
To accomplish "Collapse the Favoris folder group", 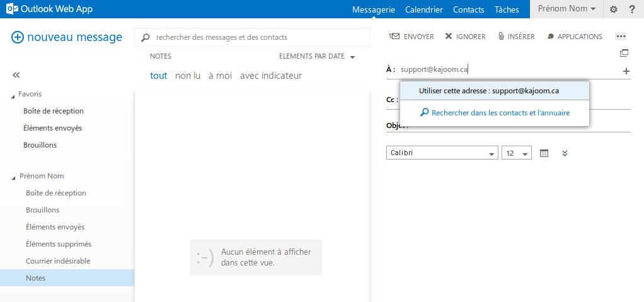I will [x=13, y=95].
